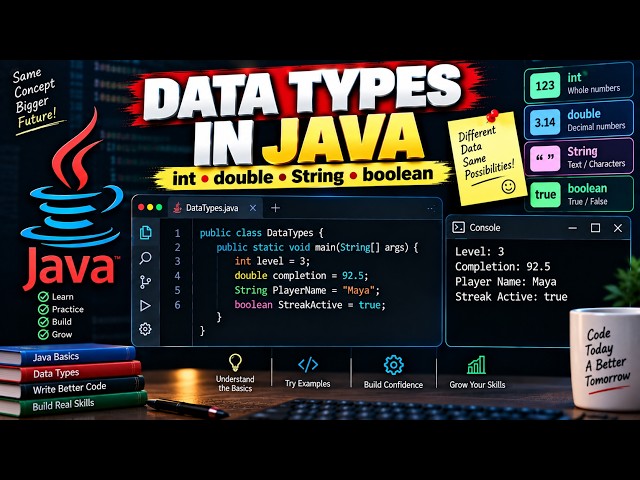This screenshot has width=640, height=480.
Task: Select the DataTypes.java tab
Action: (215, 208)
